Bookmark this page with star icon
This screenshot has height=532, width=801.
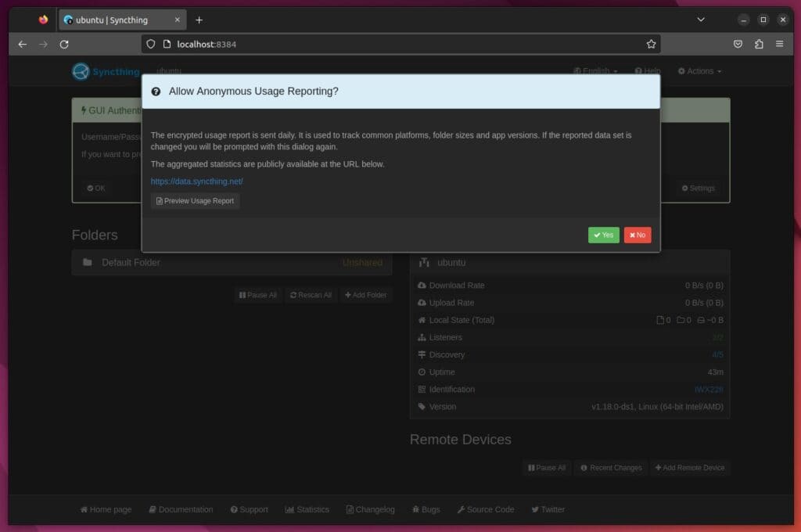[651, 45]
